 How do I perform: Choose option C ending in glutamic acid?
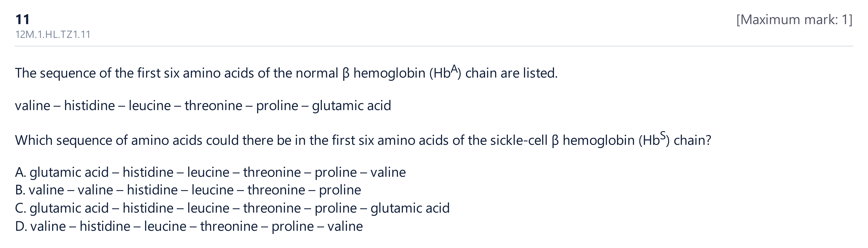pos(232,208)
